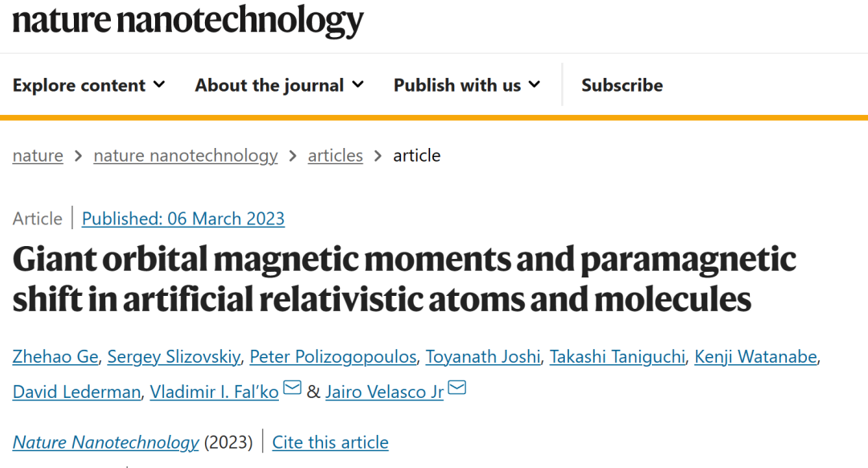Navigate to the articles breadcrumb

[335, 156]
